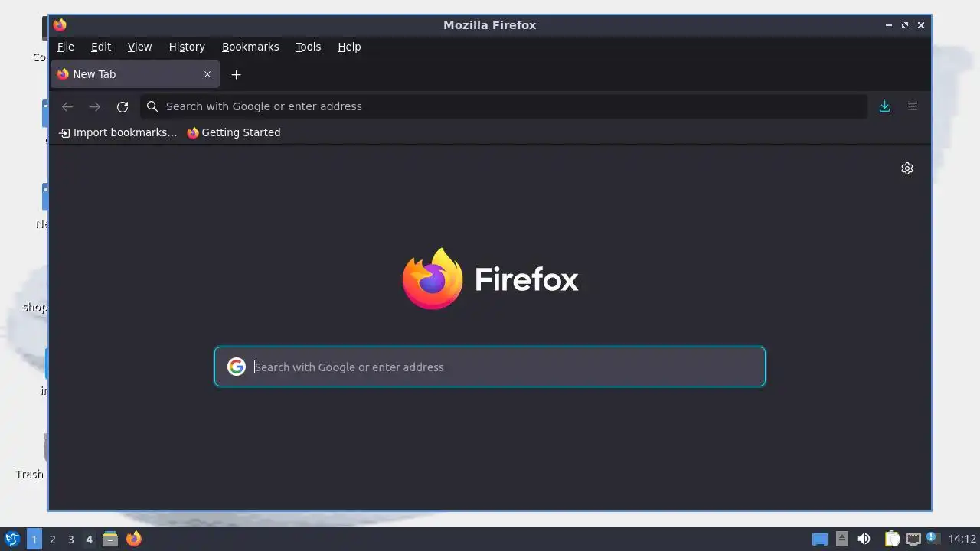Click the address bar search field

pyautogui.click(x=503, y=106)
